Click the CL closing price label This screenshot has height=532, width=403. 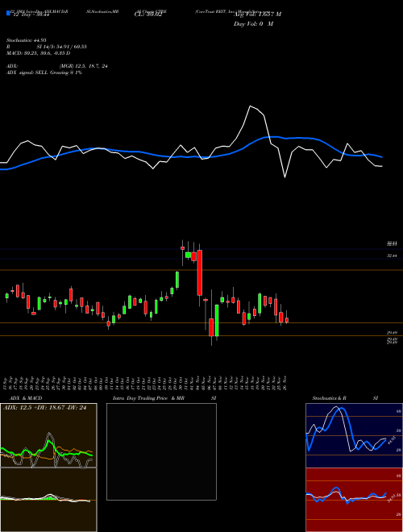click(x=148, y=15)
